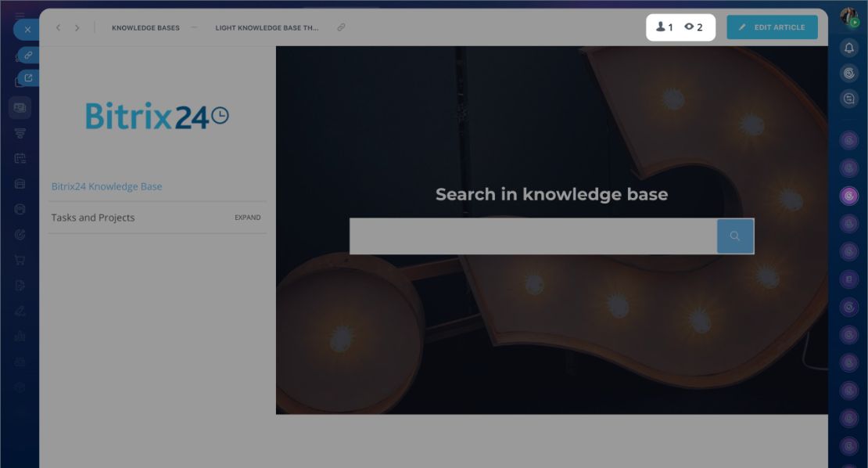This screenshot has height=468, width=868.
Task: Select the highlighted purple circle in right bar
Action: point(848,196)
